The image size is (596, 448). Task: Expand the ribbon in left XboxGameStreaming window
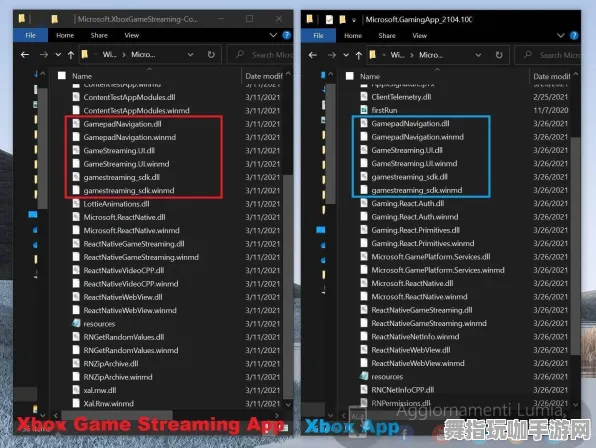tap(273, 35)
